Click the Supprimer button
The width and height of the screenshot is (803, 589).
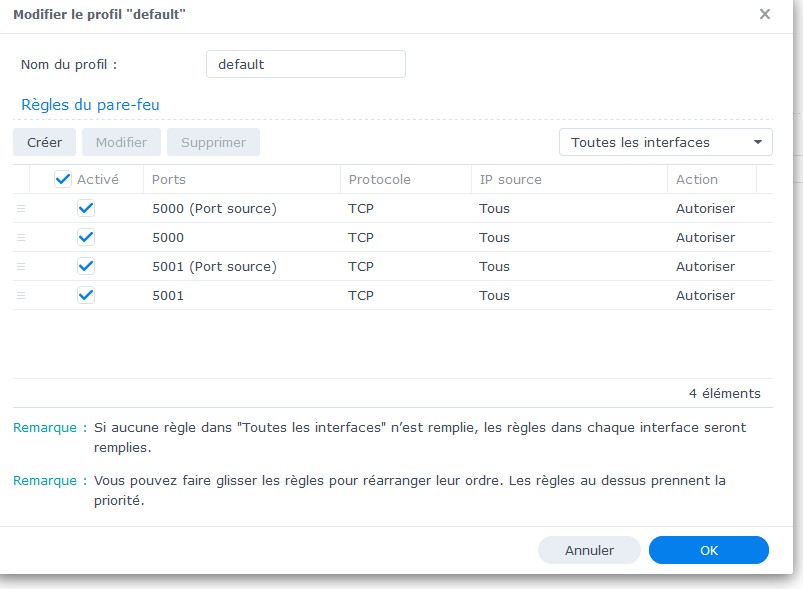(213, 142)
